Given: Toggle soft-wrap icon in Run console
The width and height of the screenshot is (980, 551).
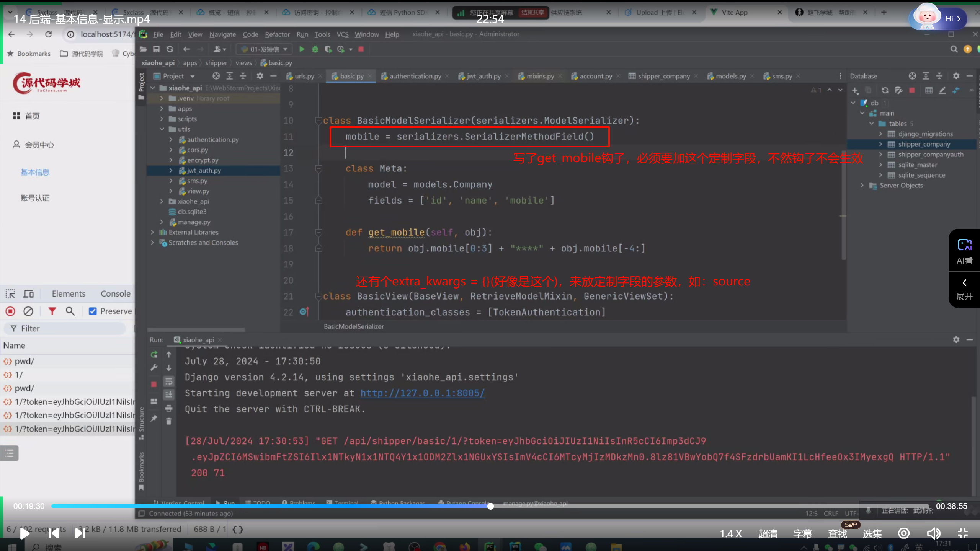Looking at the screenshot, I should 169,381.
